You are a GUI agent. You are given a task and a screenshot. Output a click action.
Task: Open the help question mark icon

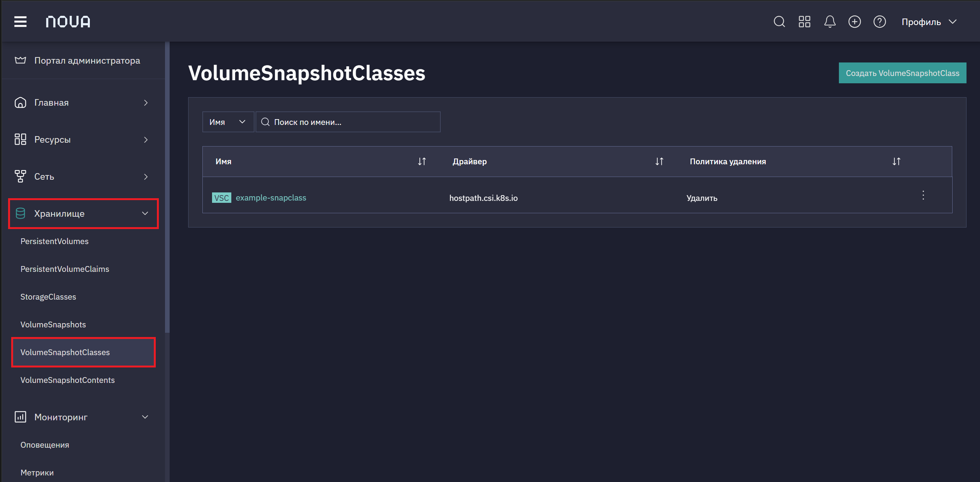click(x=879, y=22)
